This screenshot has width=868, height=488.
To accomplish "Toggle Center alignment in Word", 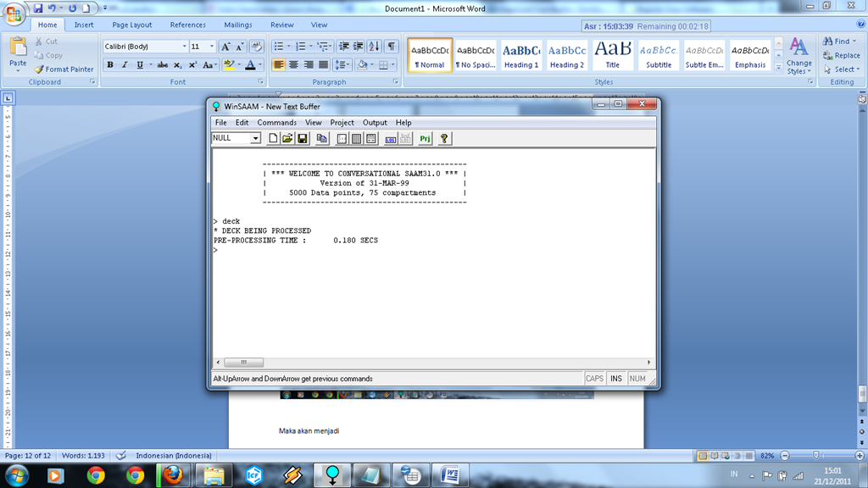I will point(293,64).
